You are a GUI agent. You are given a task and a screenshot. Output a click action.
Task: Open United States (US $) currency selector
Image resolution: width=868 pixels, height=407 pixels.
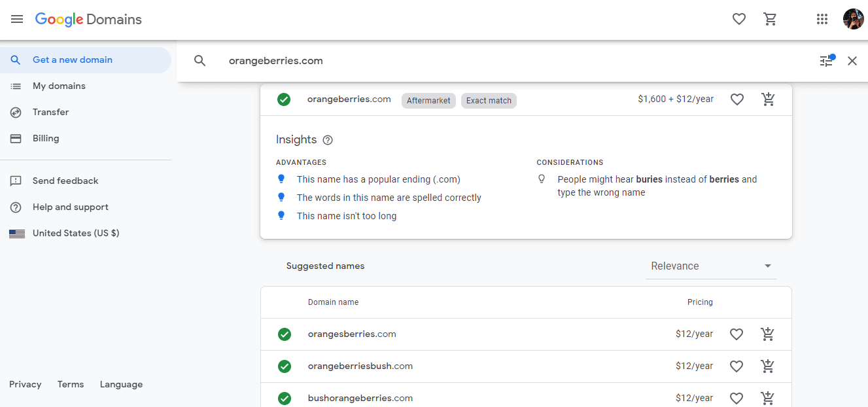click(x=75, y=234)
